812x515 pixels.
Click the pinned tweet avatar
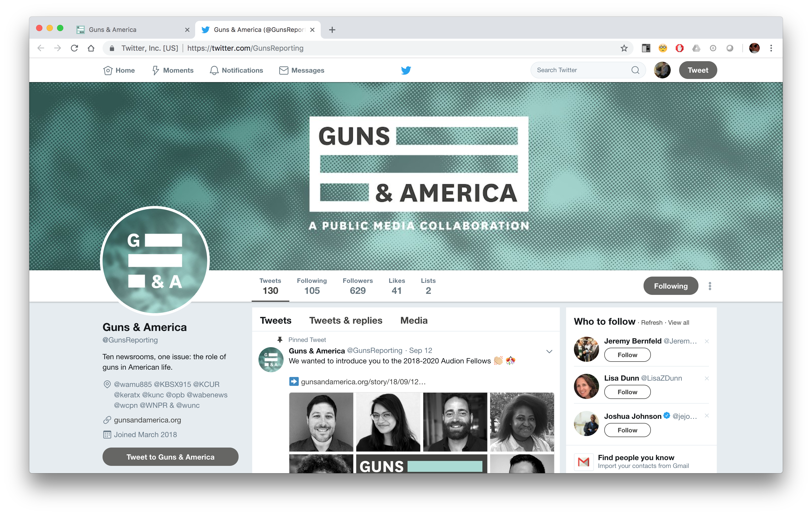[x=271, y=360]
